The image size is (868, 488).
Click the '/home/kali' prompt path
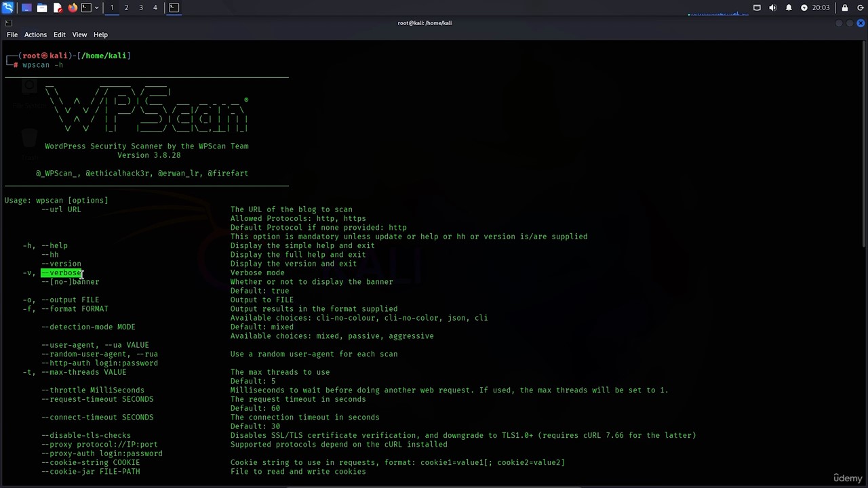point(103,56)
